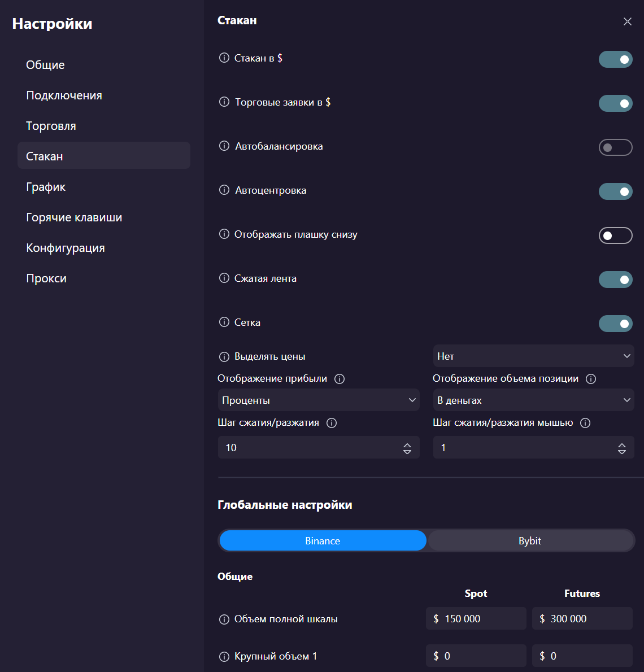The image size is (644, 672).
Task: Open Выделять цены dropdown showing Нет
Action: click(533, 356)
